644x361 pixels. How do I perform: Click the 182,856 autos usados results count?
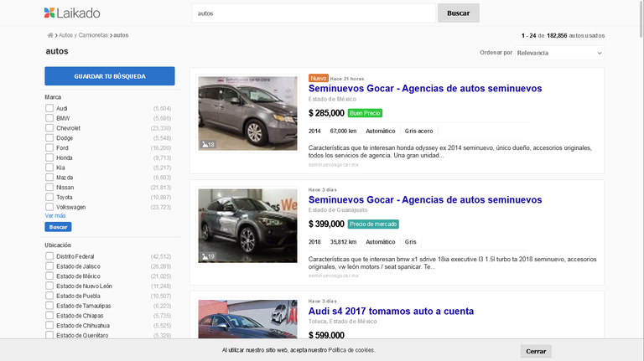click(576, 36)
